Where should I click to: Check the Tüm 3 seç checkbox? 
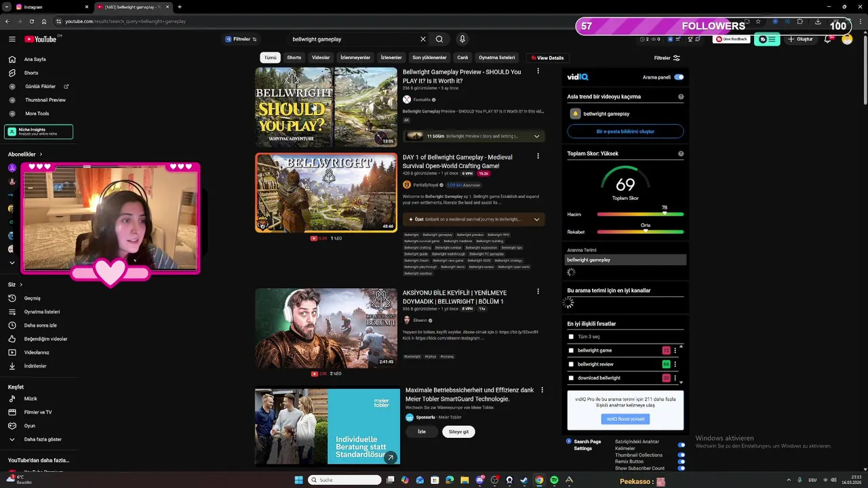click(571, 337)
